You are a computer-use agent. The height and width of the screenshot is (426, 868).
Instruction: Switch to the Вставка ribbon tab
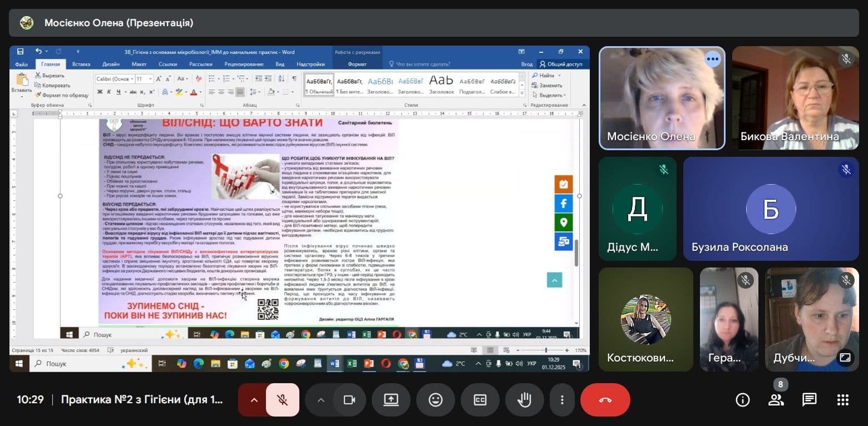click(81, 64)
